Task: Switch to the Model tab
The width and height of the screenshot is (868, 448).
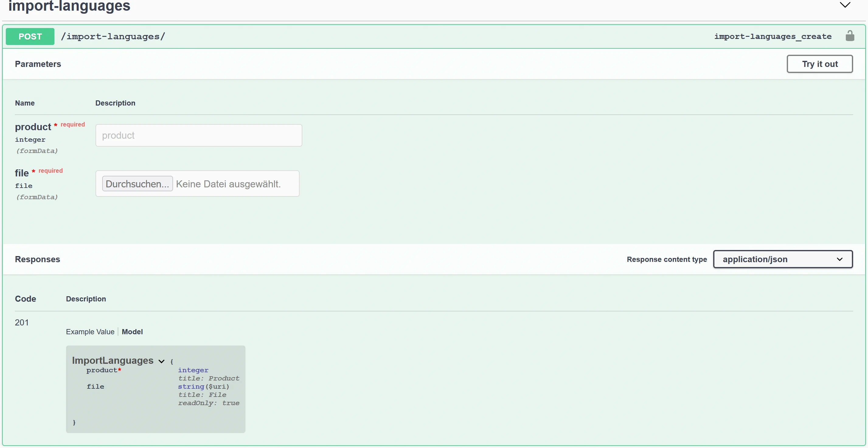Action: tap(132, 332)
